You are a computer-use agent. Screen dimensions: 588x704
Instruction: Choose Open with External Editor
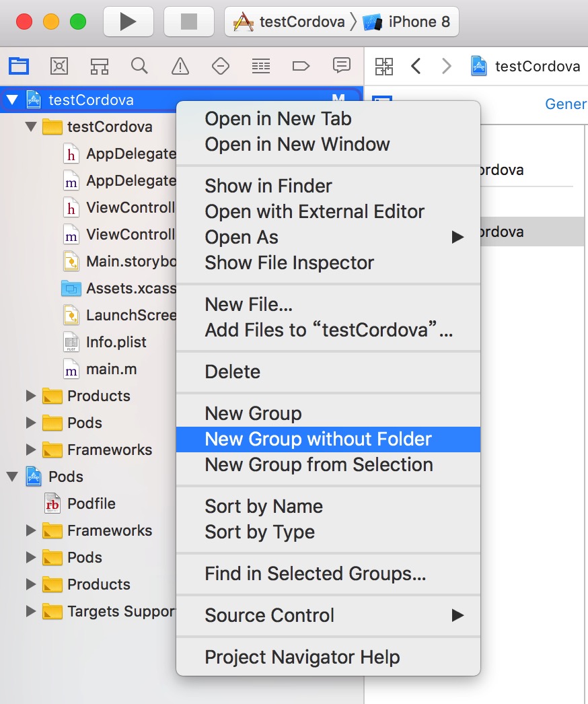click(328, 211)
